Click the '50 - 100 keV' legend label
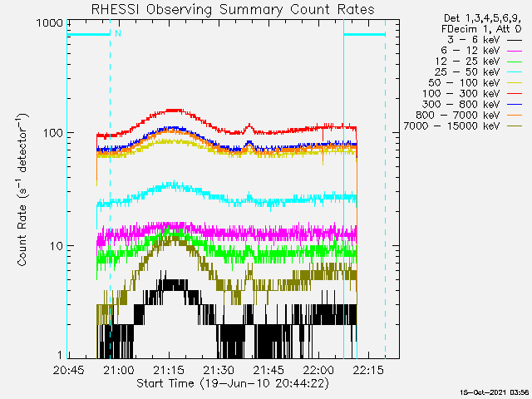 [464, 83]
